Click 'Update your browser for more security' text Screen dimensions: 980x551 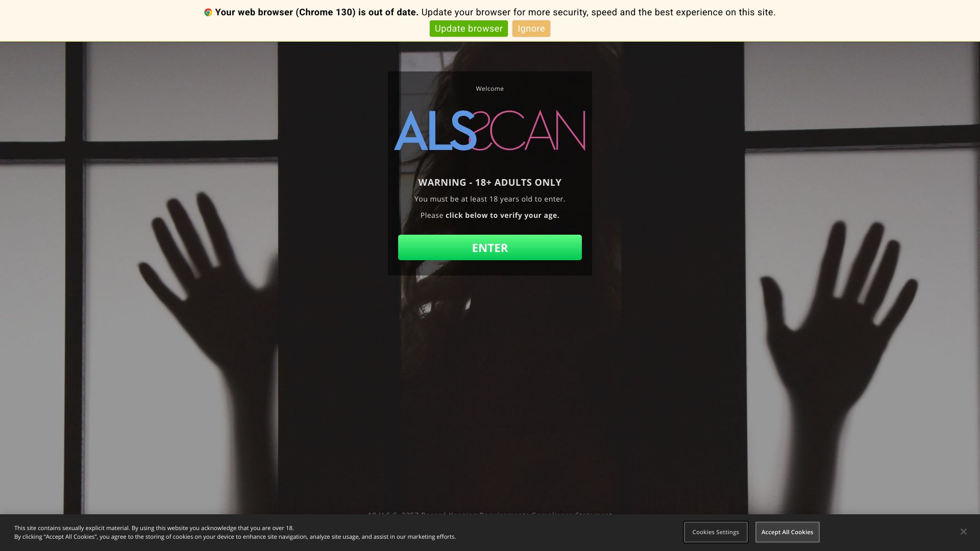point(598,12)
